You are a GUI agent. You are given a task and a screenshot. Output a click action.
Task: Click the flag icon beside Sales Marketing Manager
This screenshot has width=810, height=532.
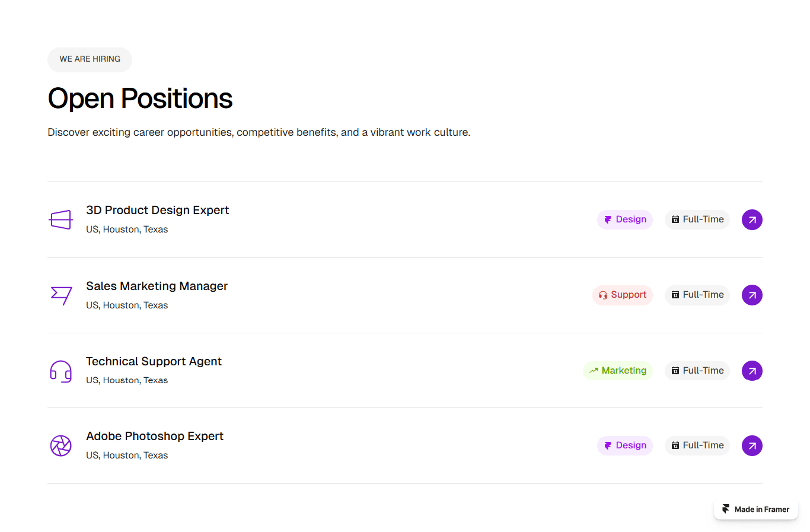tap(61, 295)
